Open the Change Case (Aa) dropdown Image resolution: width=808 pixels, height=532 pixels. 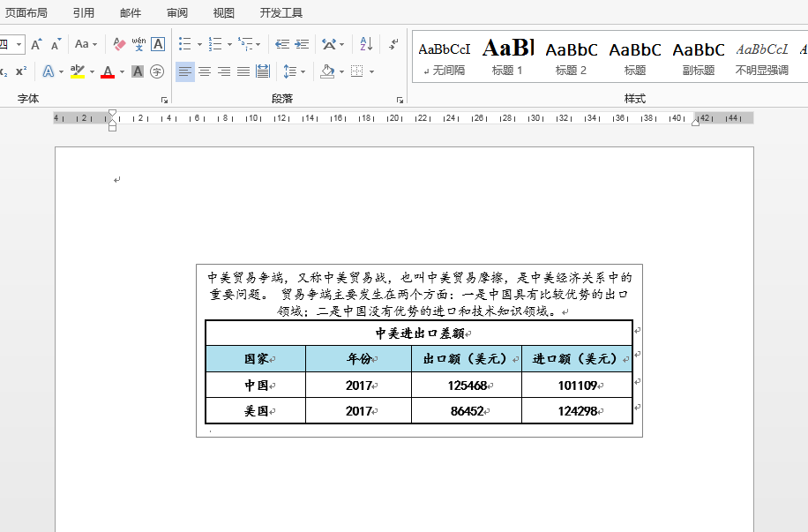(86, 44)
